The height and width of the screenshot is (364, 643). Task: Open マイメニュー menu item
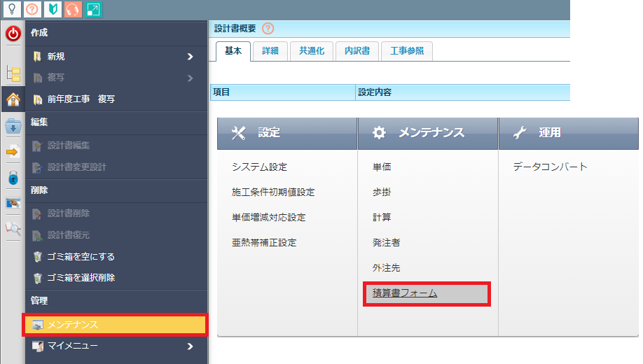click(x=116, y=346)
